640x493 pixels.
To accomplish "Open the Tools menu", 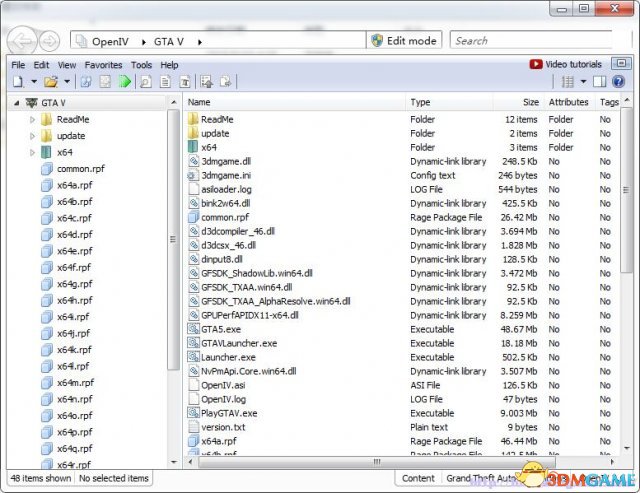I will coord(141,65).
